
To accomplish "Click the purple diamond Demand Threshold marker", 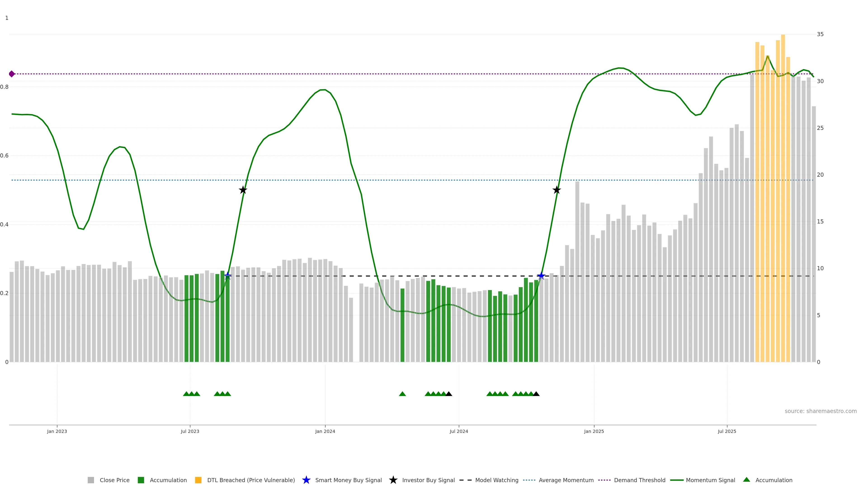I will pos(12,74).
